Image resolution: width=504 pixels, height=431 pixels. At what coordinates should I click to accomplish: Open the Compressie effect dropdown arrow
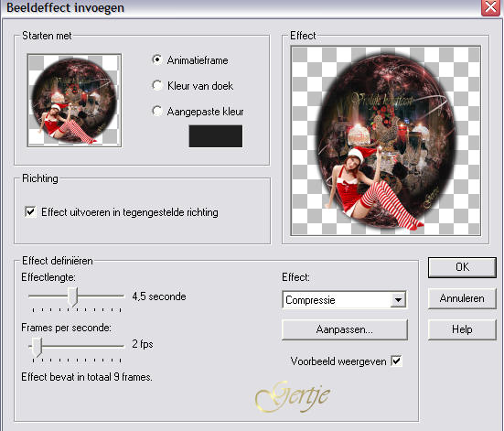[x=398, y=300]
